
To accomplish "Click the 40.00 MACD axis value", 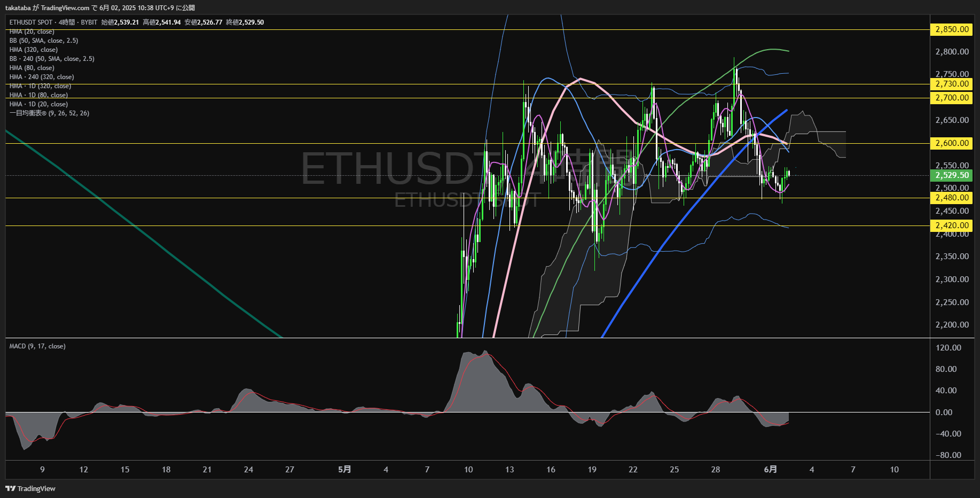I will (x=946, y=391).
